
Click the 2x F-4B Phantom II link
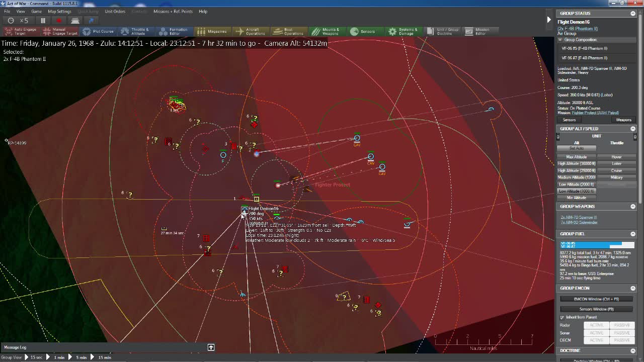click(x=578, y=29)
